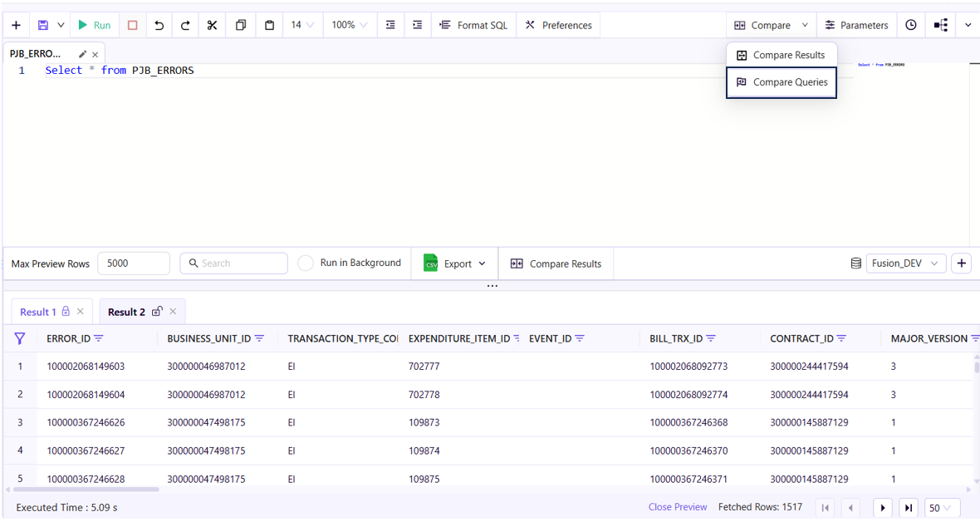
Task: Add a new query tab with plus icon
Action: (17, 25)
